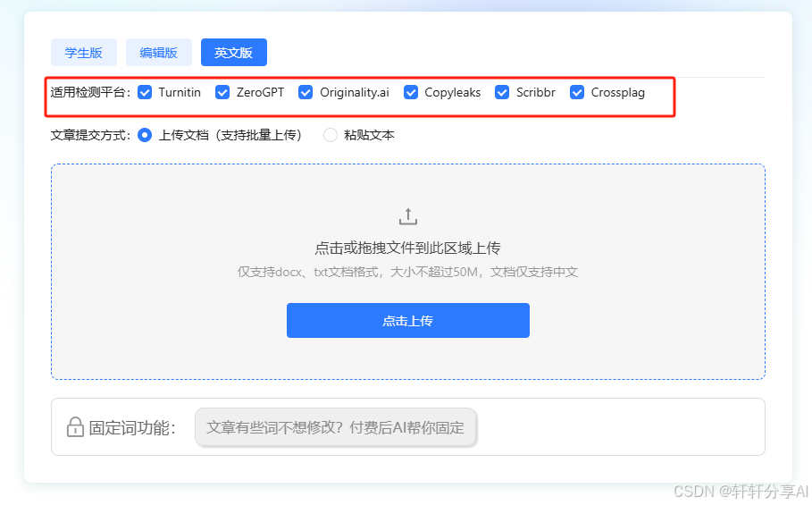Switch to the 编辑版 tab
This screenshot has height=505, width=812.
[159, 53]
